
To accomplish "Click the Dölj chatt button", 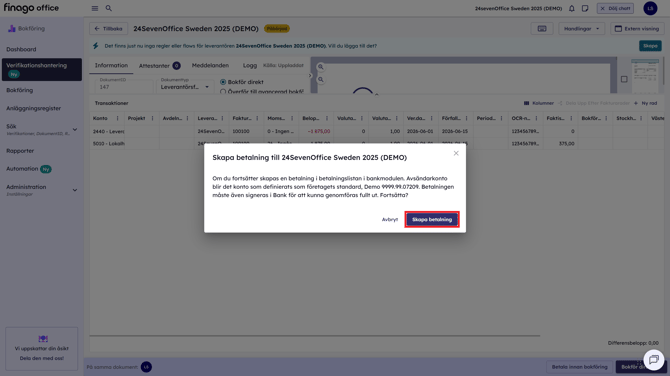I will click(x=615, y=8).
